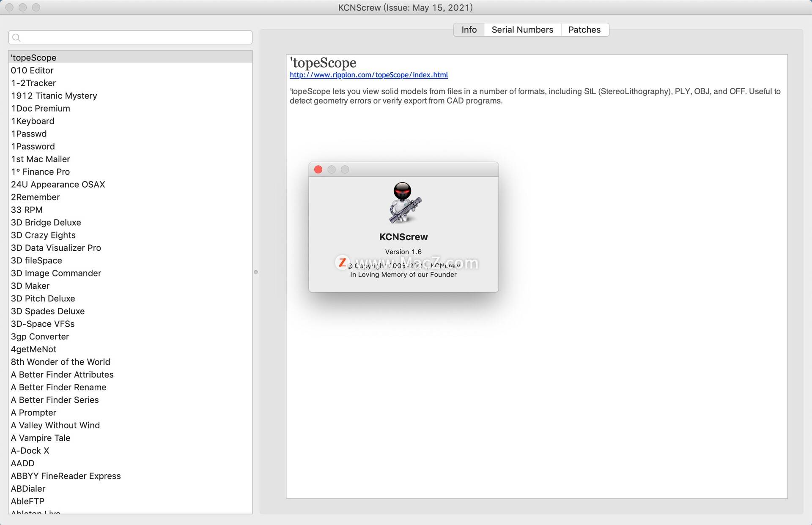This screenshot has width=812, height=525.
Task: Select 1Doc Premium
Action: click(x=130, y=108)
